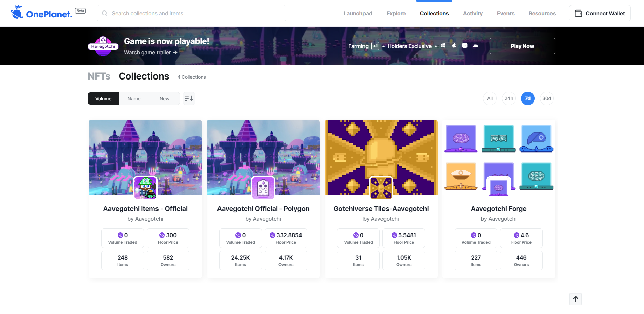Viewport: 644px width, 314px height.
Task: Click the Beta badge
Action: (x=80, y=11)
